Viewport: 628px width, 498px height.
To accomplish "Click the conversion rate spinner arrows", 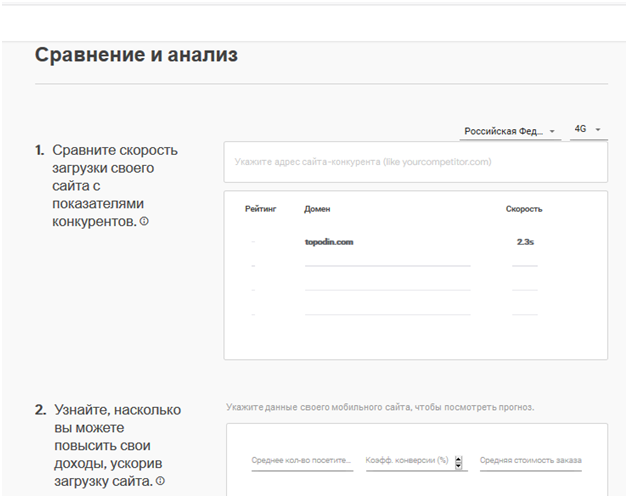I will coord(459,462).
